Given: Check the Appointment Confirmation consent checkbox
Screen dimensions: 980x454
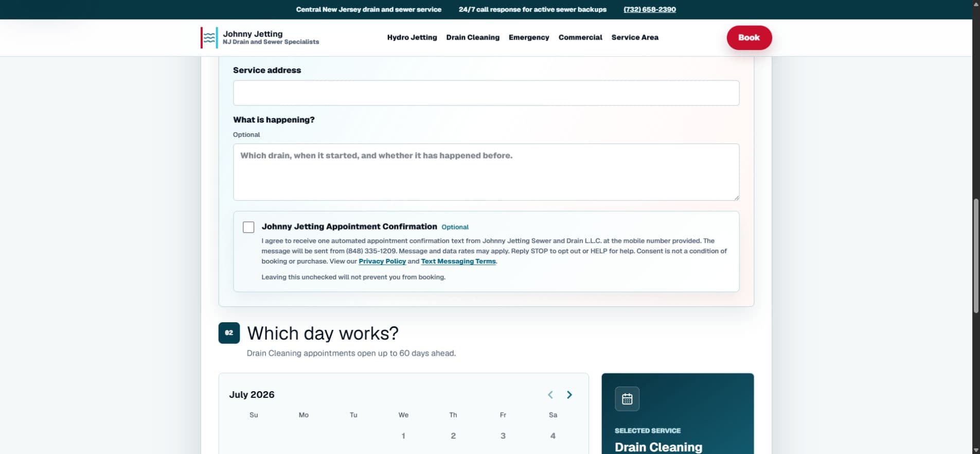Looking at the screenshot, I should coord(248,227).
